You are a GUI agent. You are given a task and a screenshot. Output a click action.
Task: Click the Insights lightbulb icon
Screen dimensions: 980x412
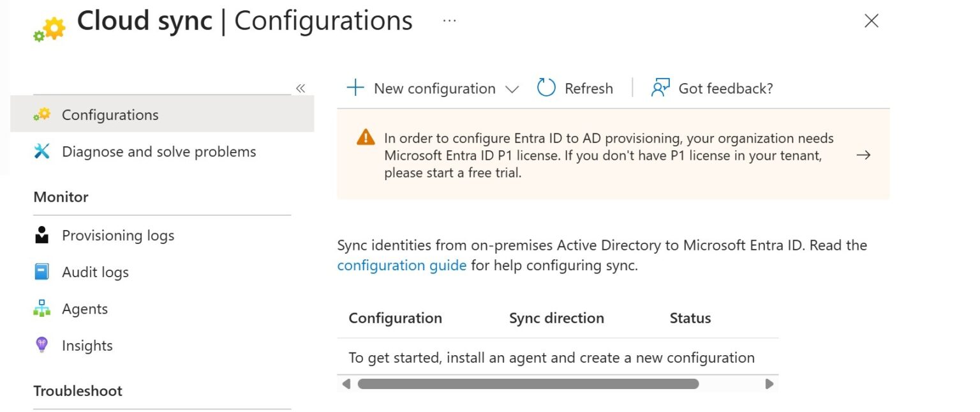coord(42,345)
